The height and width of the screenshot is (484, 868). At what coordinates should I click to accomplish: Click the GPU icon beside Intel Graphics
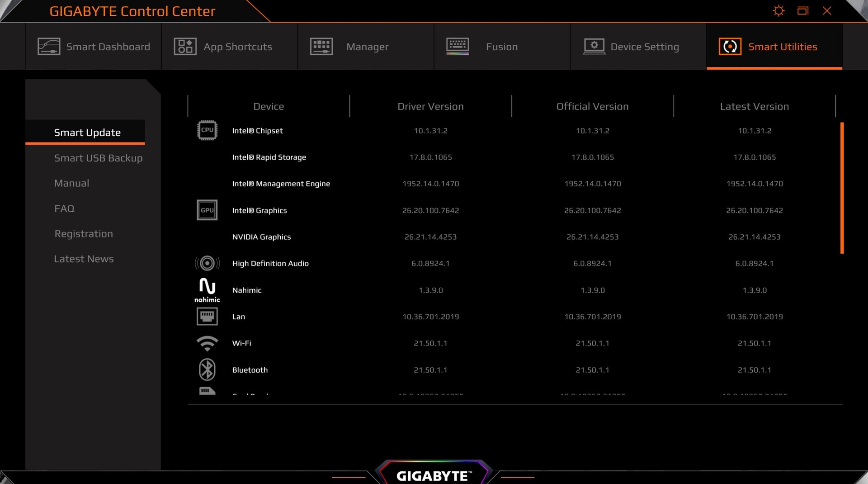pos(207,210)
